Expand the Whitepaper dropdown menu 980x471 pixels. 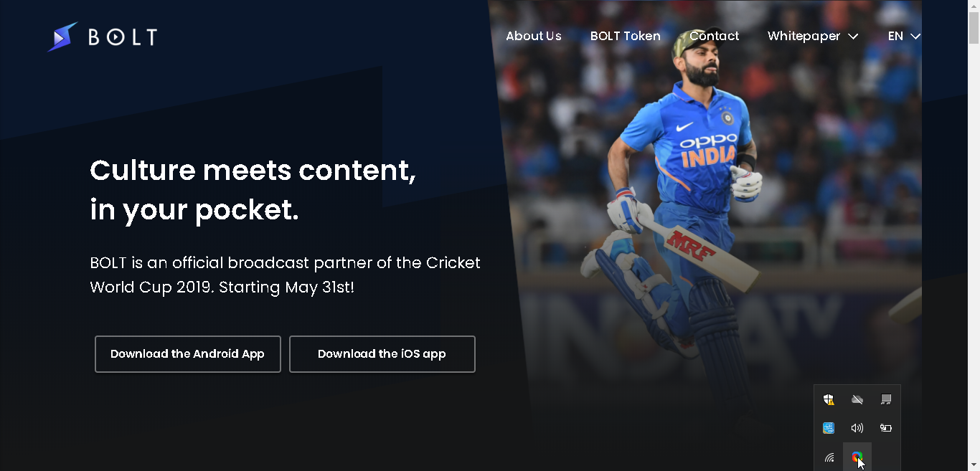coord(813,36)
